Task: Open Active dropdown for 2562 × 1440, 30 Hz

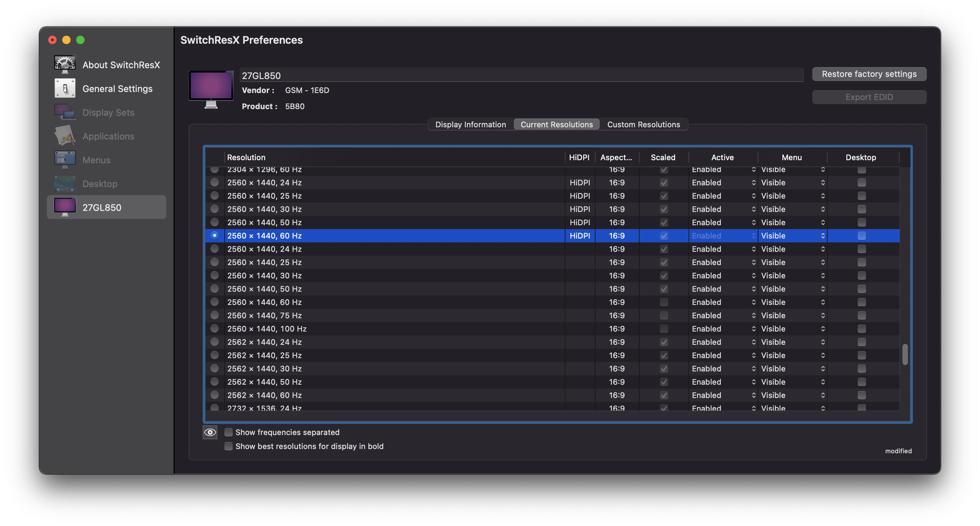Action: pyautogui.click(x=723, y=368)
